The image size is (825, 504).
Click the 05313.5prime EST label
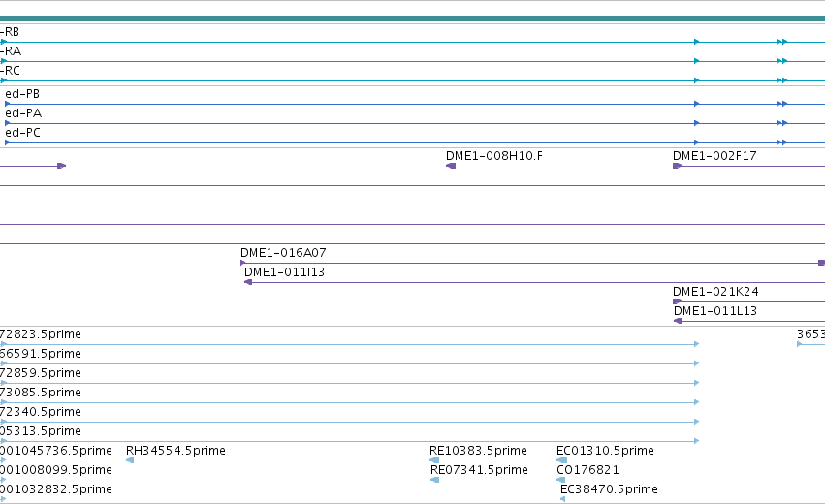pos(41,431)
